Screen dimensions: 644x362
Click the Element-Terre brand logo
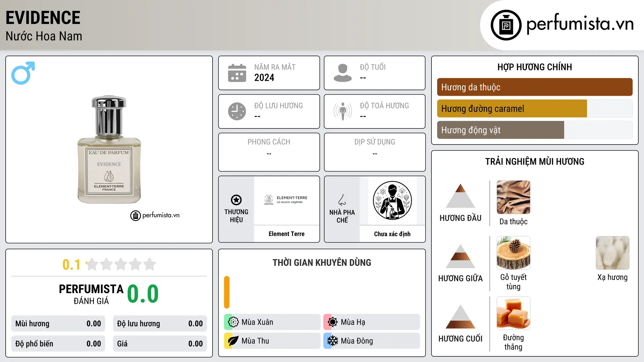pos(286,200)
